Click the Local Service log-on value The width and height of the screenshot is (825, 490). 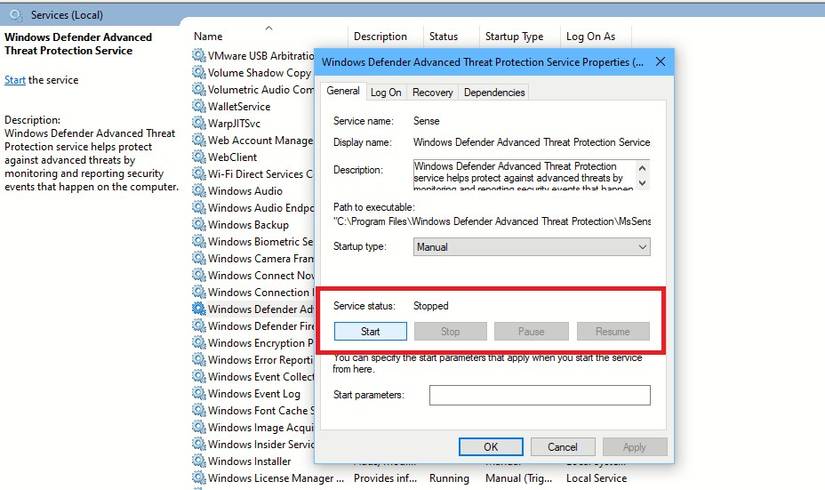point(596,478)
